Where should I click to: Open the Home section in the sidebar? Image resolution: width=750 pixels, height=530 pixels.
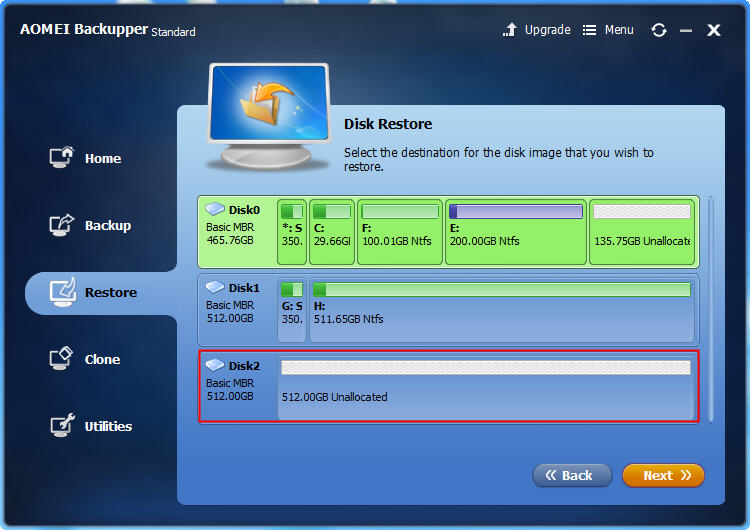coord(86,158)
